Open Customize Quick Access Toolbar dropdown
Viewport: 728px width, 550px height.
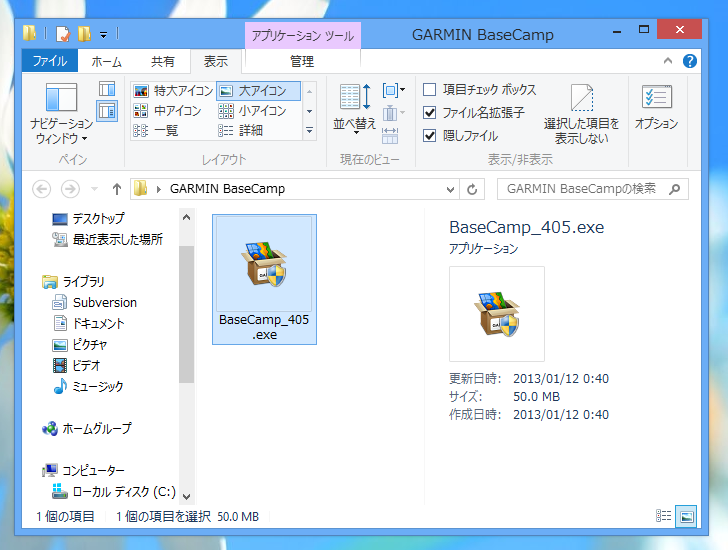pyautogui.click(x=104, y=34)
